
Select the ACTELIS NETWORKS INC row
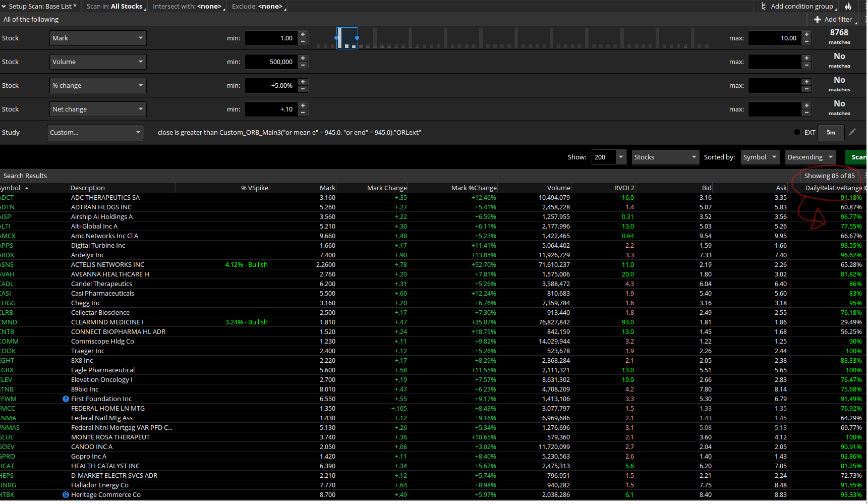[433, 265]
